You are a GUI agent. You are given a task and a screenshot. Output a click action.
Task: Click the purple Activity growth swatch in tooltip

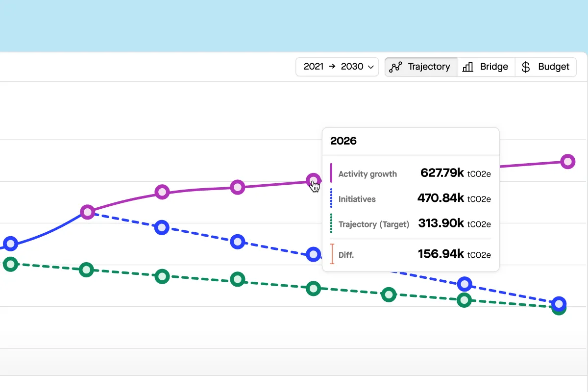[x=332, y=173]
